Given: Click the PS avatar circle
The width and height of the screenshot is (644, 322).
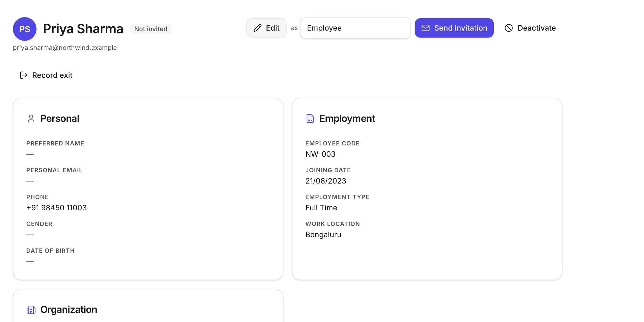Looking at the screenshot, I should pyautogui.click(x=25, y=29).
